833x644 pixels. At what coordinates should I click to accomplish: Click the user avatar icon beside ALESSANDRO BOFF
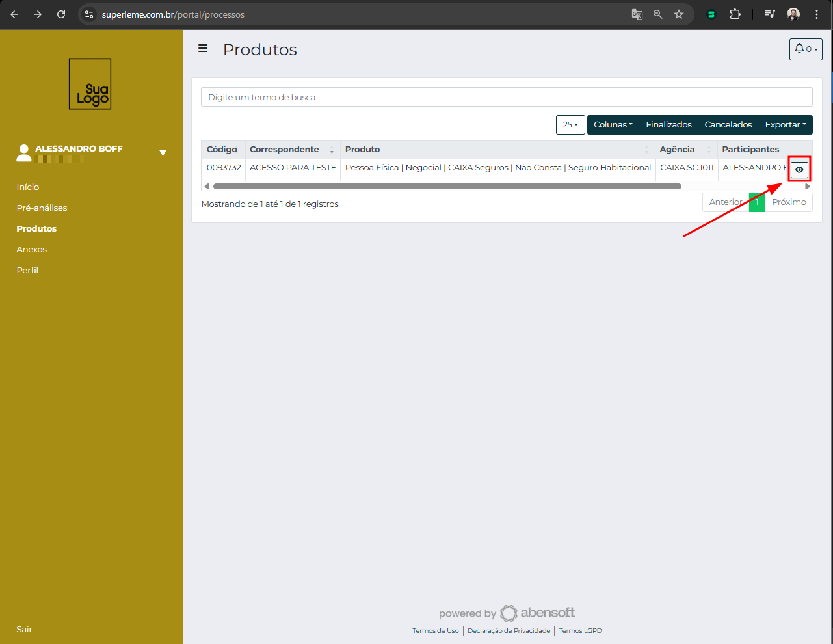23,153
